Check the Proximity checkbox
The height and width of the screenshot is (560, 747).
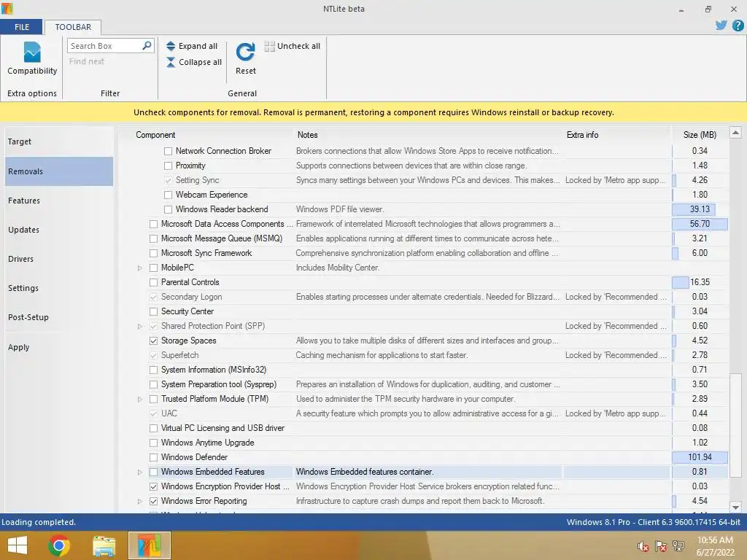click(169, 166)
